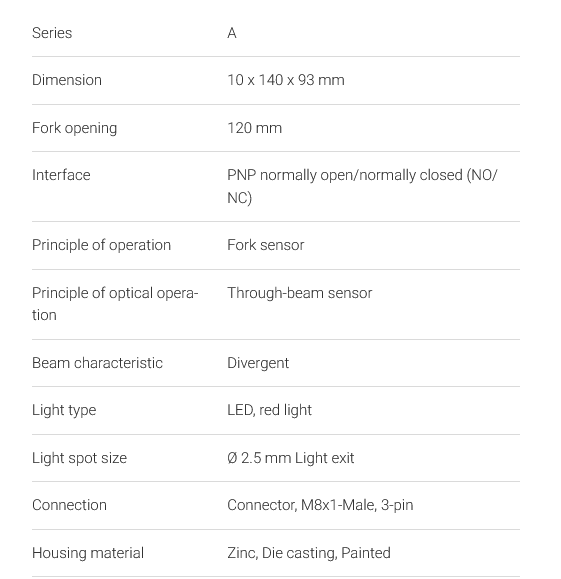The image size is (561, 579).
Task: Click the Dimension label
Action: point(67,80)
